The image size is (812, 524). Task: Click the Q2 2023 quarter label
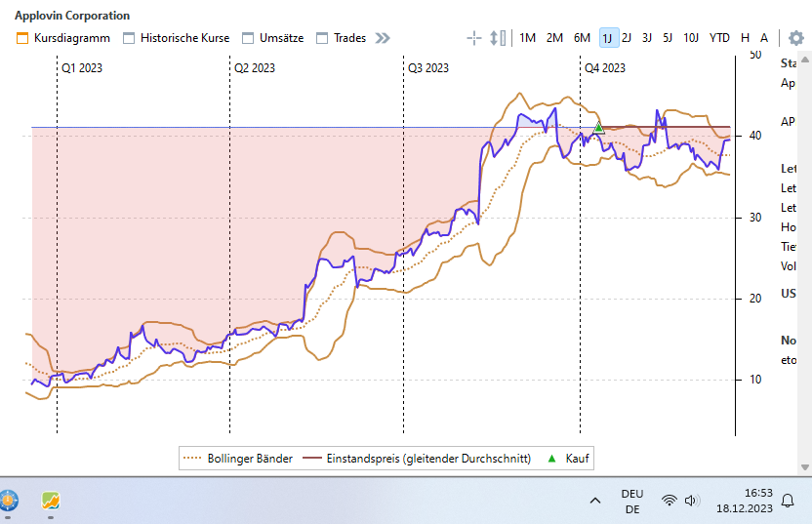(x=255, y=68)
